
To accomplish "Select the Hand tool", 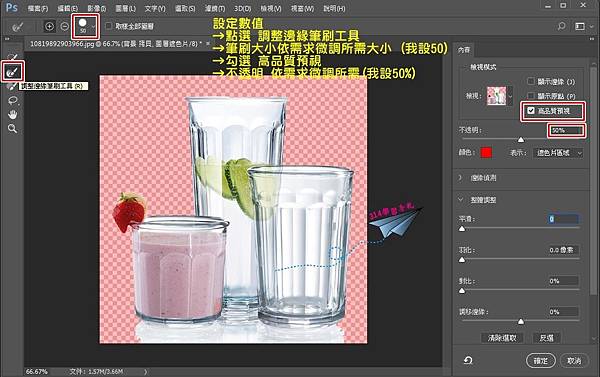I will pos(12,114).
